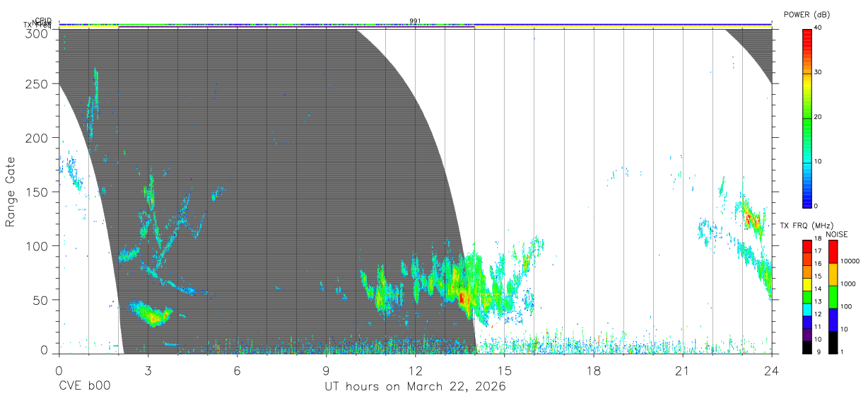Click the 1000 label on NOISE legend
The image size is (868, 401).
[848, 284]
